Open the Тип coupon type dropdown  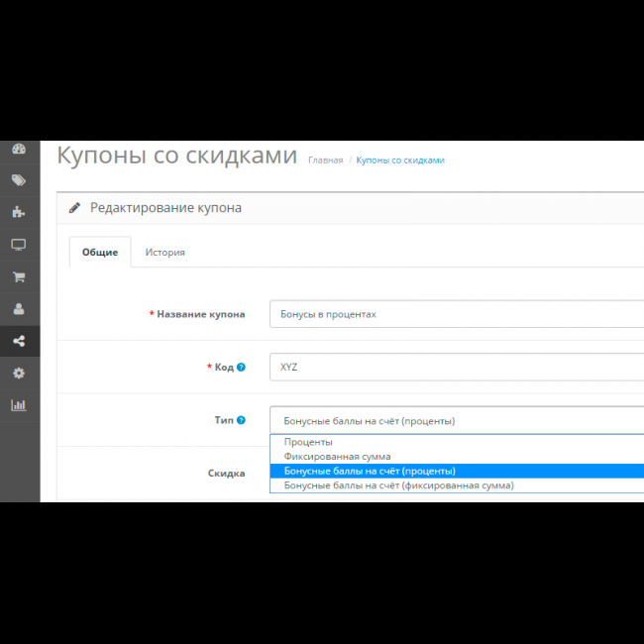(x=456, y=420)
